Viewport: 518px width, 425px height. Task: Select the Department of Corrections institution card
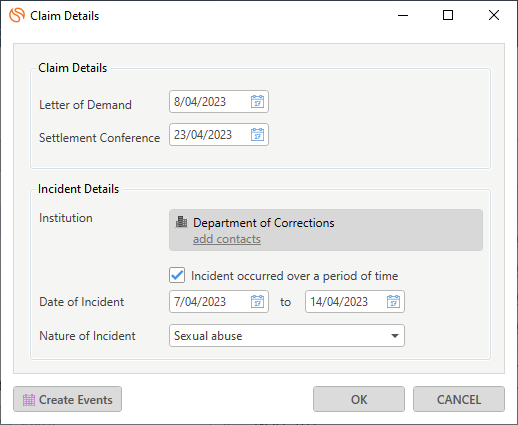click(326, 230)
